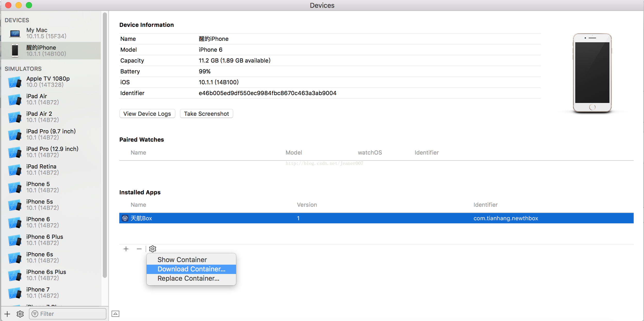The height and width of the screenshot is (321, 644).
Task: Click Take Screenshot button
Action: pyautogui.click(x=206, y=114)
